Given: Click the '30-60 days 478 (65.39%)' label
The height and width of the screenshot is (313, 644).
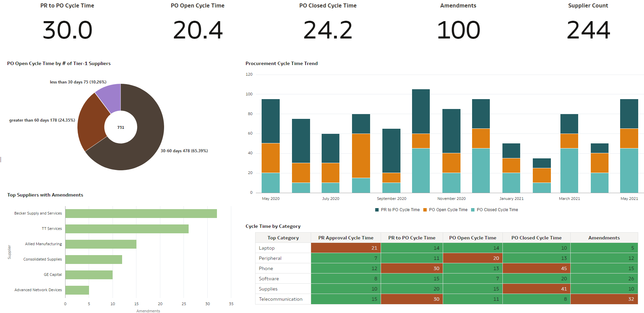Looking at the screenshot, I should pos(184,151).
